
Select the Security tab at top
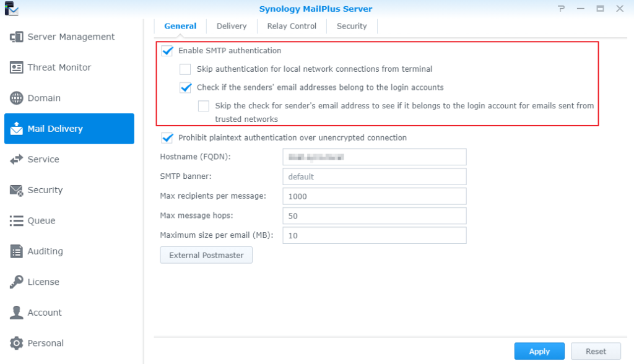click(352, 26)
